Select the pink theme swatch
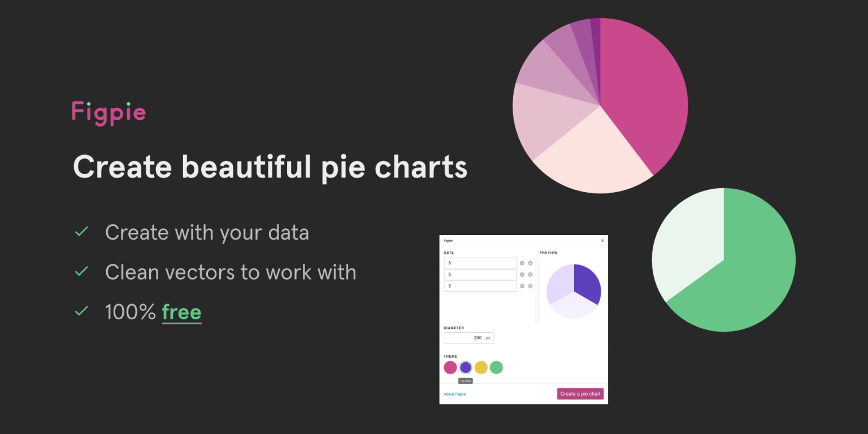This screenshot has height=434, width=868. [450, 367]
